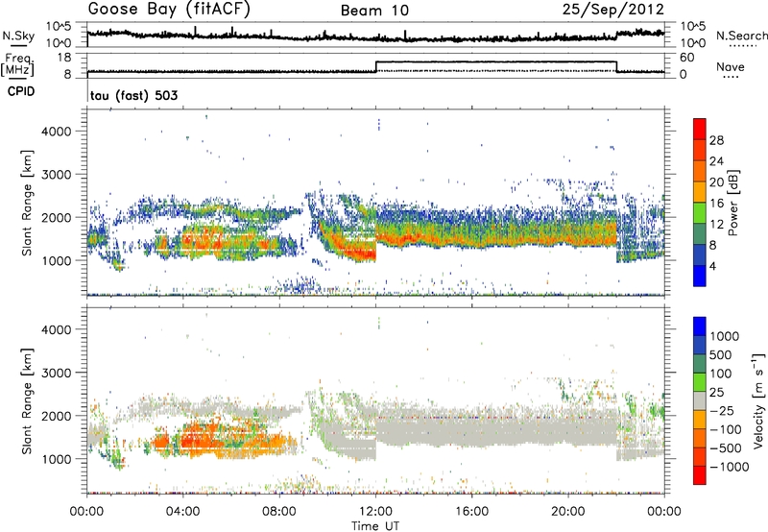This screenshot has height=532, width=768.
Task: Click the "CPID" label
Action: [21, 91]
